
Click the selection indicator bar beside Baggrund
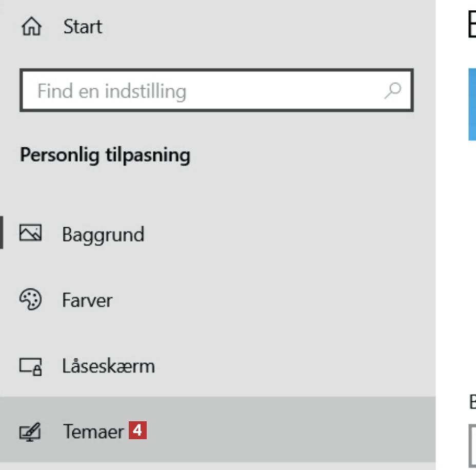click(x=2, y=232)
